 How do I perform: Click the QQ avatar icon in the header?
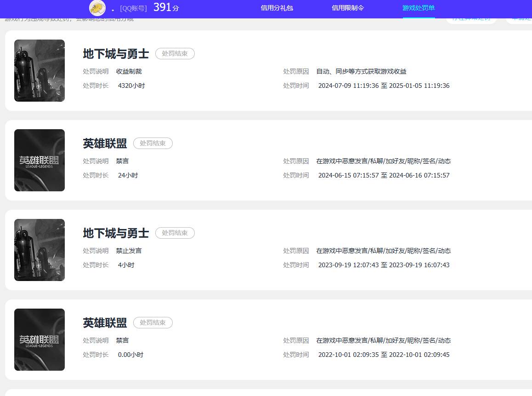pyautogui.click(x=97, y=8)
